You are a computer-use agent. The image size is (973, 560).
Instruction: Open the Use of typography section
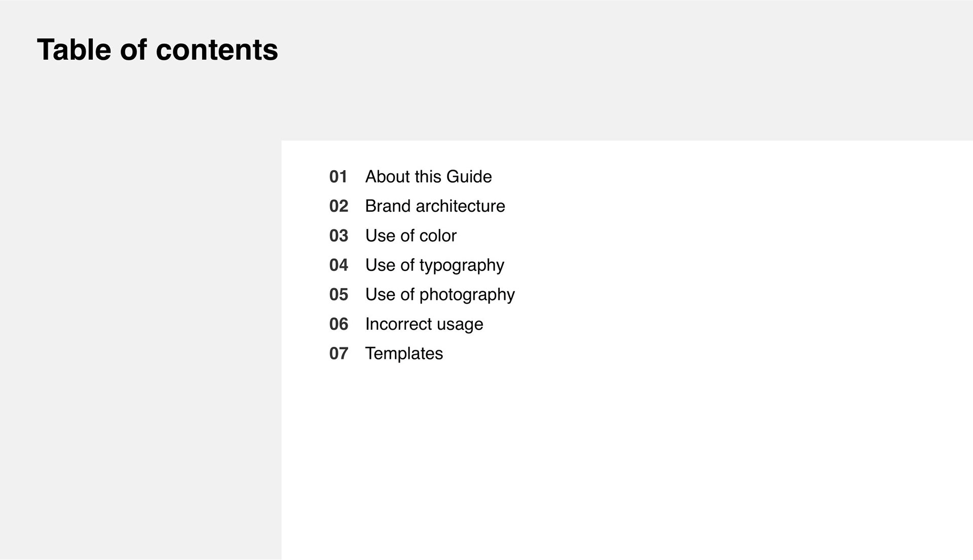point(434,265)
